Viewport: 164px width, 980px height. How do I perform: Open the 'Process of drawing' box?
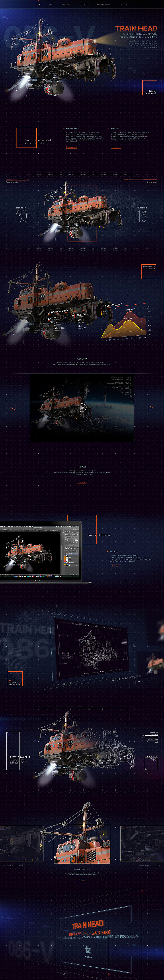coord(82,529)
